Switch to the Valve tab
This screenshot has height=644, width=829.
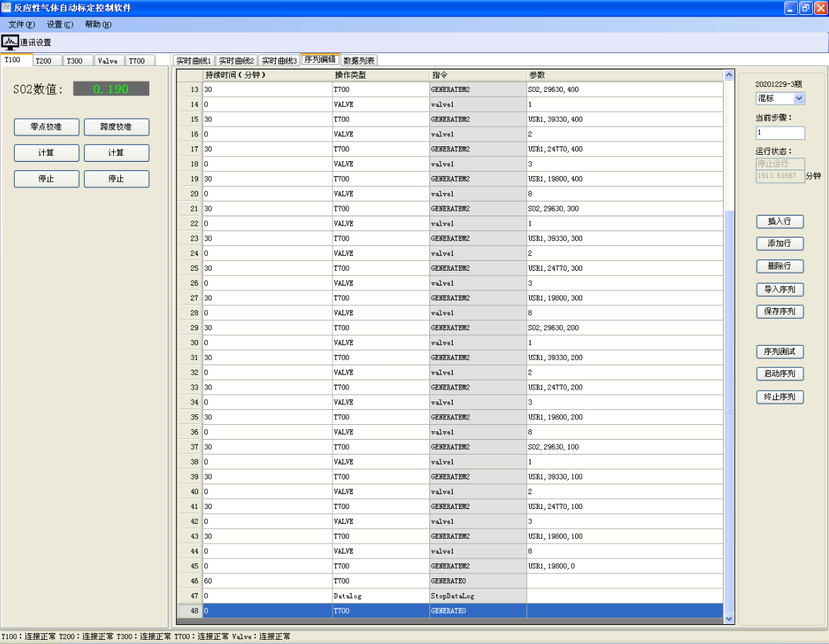coord(108,62)
